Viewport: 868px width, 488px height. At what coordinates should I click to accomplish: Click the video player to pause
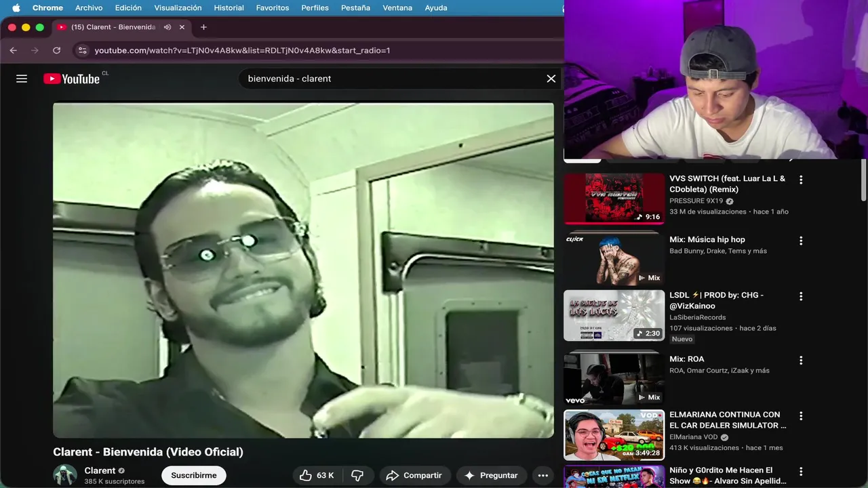pyautogui.click(x=303, y=270)
